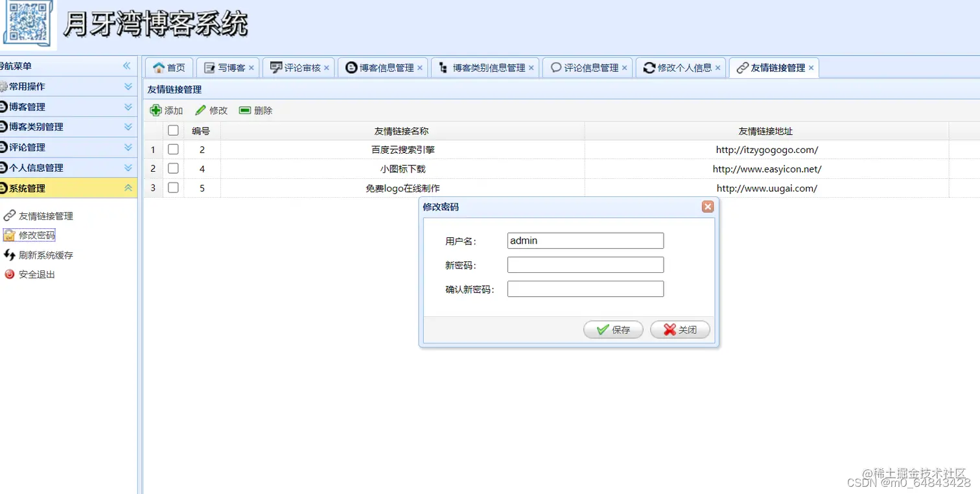Toggle the select-all checkbox in table header
This screenshot has width=980, height=494.
pos(173,130)
